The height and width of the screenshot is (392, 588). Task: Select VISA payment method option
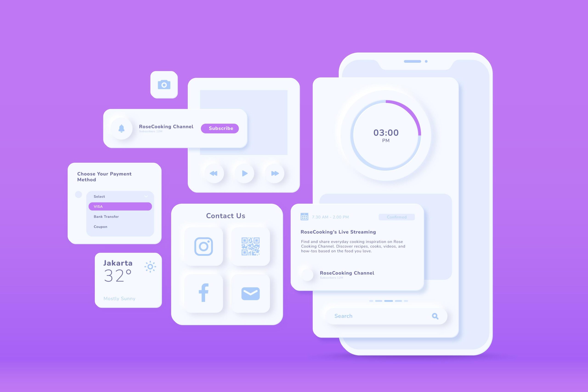[x=120, y=206]
